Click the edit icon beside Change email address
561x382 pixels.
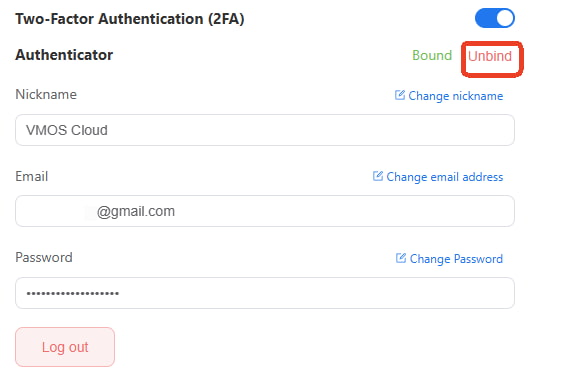378,176
